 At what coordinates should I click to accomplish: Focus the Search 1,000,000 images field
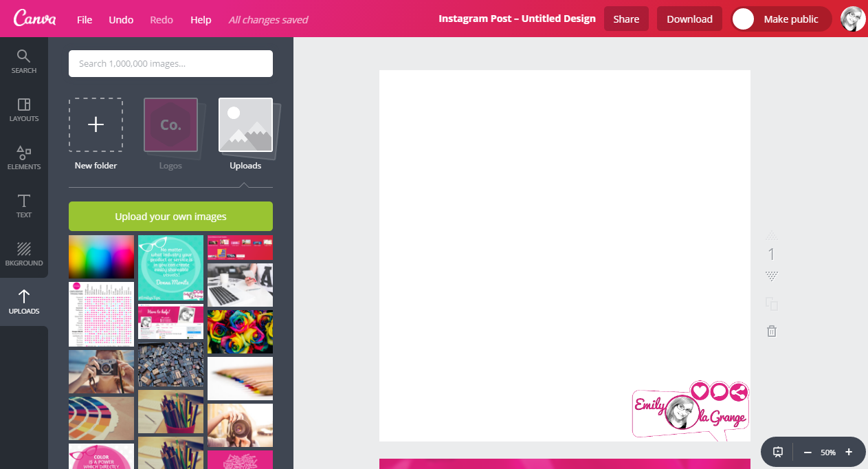click(170, 63)
